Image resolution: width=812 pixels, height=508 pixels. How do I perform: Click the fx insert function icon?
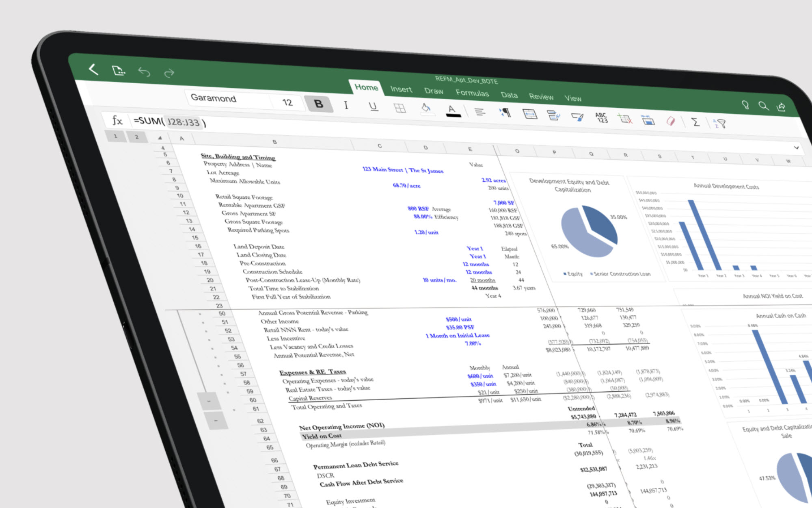click(117, 120)
